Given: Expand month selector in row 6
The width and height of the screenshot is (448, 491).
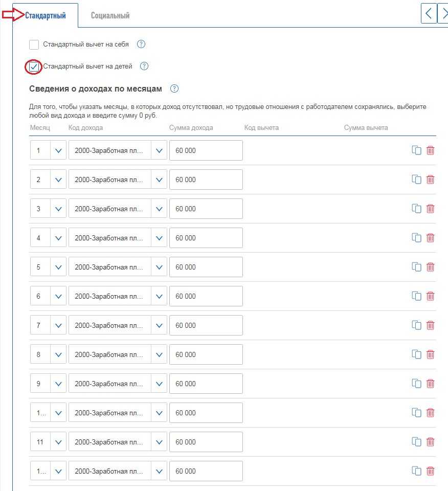Looking at the screenshot, I should click(58, 296).
